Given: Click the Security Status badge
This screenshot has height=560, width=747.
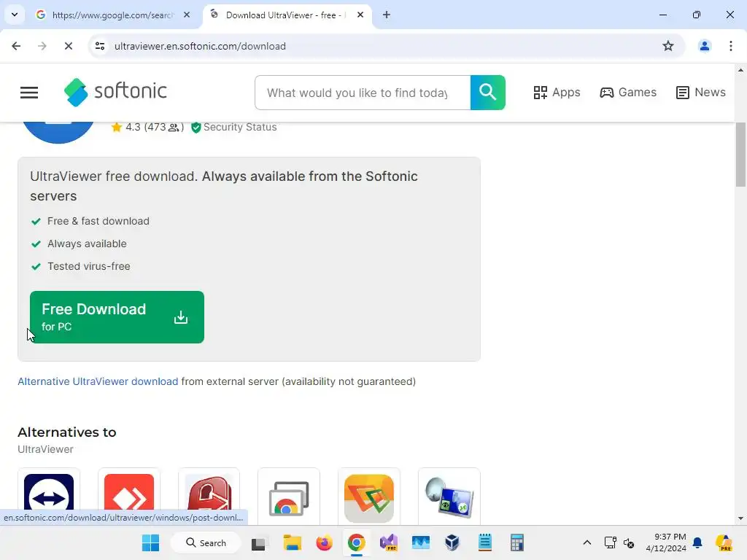Looking at the screenshot, I should [x=234, y=127].
